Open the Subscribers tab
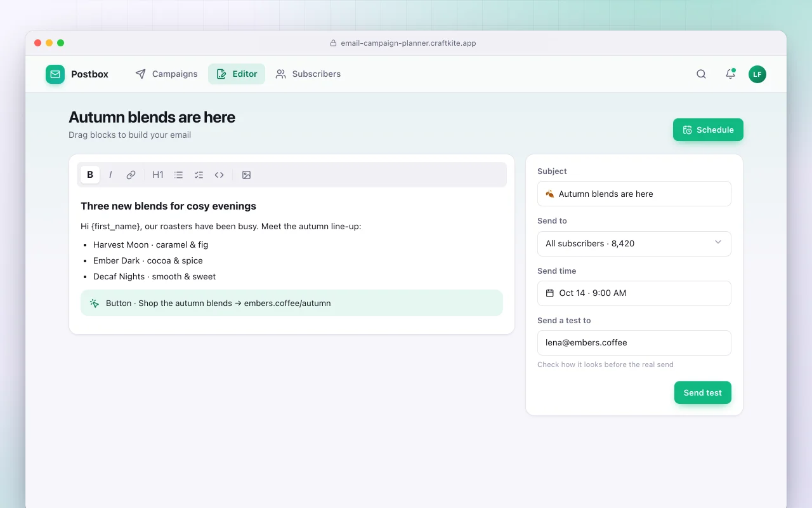The image size is (812, 508). 308,74
